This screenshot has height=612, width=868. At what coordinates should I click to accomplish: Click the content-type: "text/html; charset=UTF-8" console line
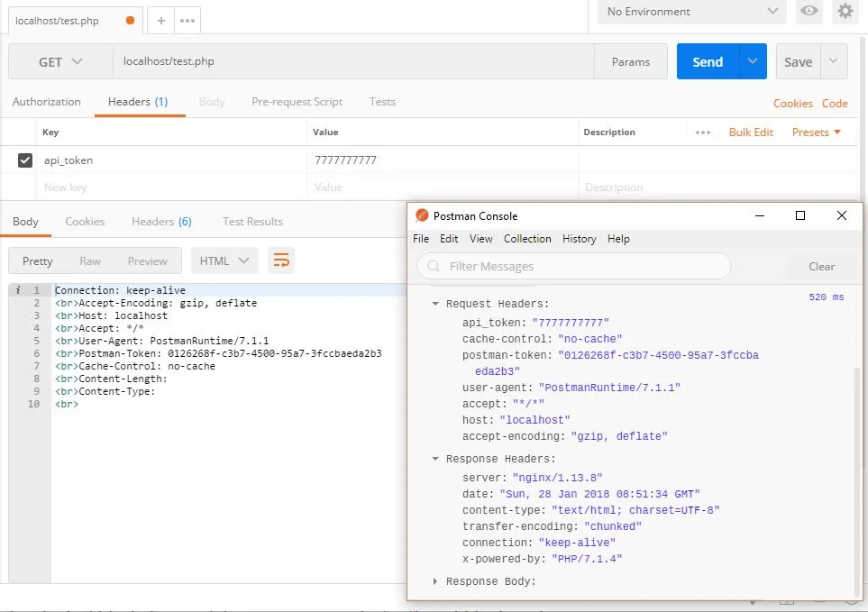pyautogui.click(x=590, y=510)
